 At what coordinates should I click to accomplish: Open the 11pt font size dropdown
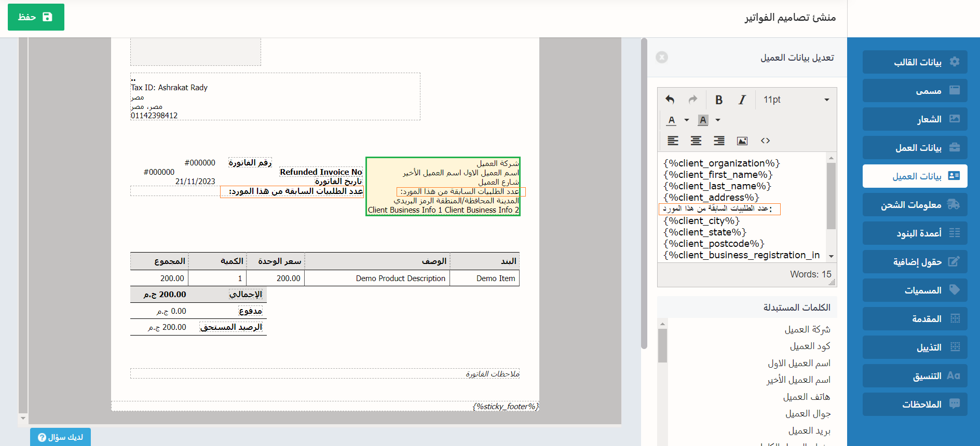coord(796,100)
